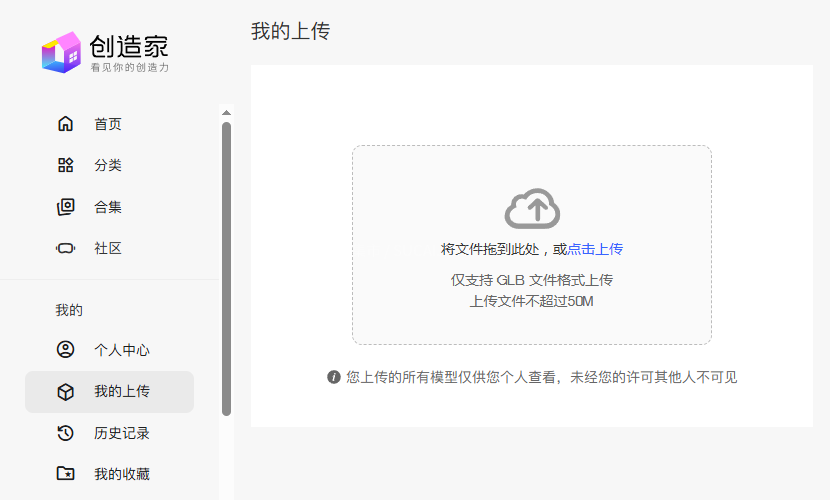830x500 pixels.
Task: Click the sidebar scrollbar up arrow
Action: click(x=226, y=112)
